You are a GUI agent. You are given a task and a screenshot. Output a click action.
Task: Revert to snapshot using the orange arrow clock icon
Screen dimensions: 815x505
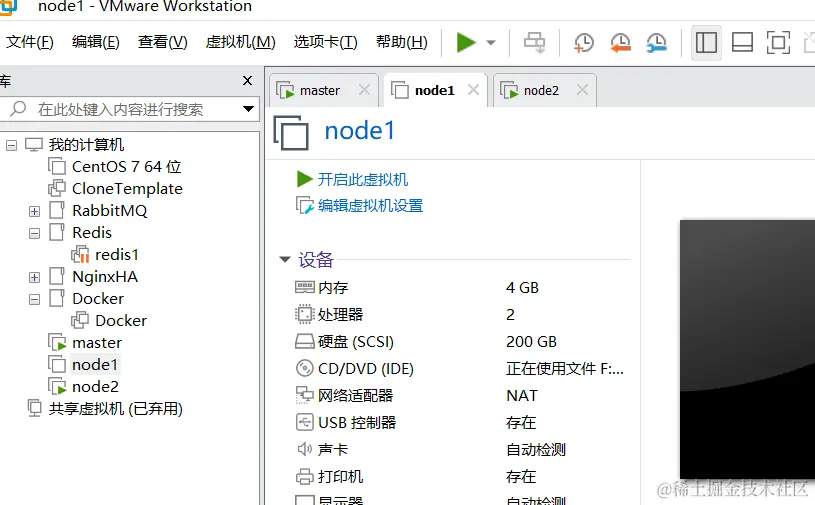click(620, 42)
